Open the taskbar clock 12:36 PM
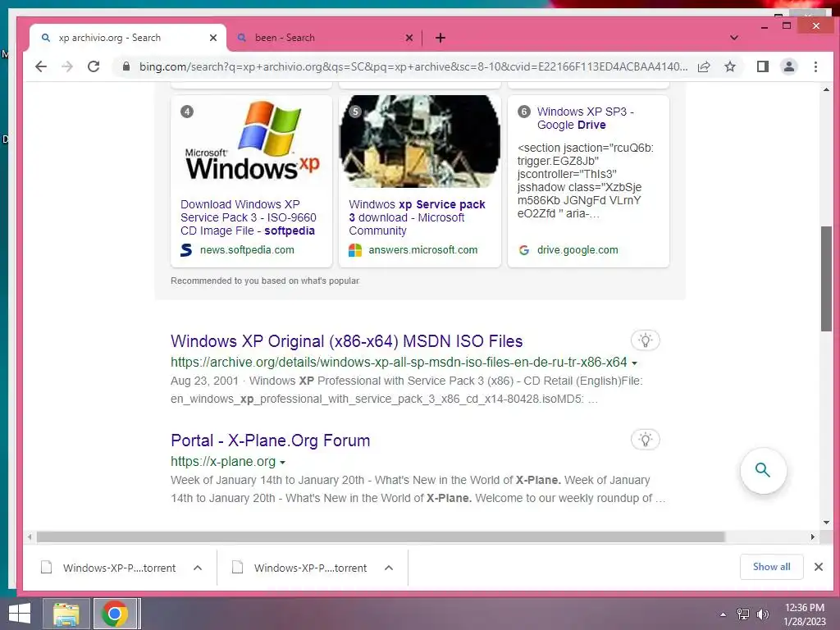Image resolution: width=840 pixels, height=630 pixels. click(804, 614)
